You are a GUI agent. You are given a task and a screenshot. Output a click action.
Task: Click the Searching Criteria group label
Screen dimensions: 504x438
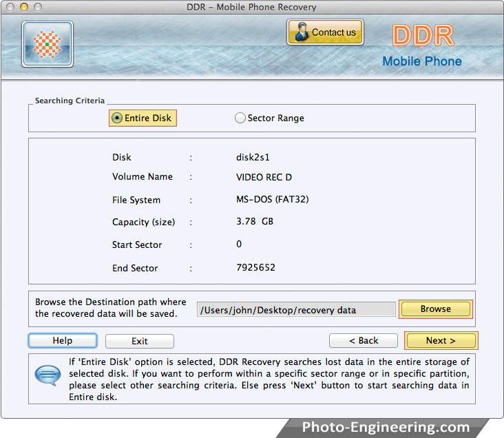click(x=70, y=101)
